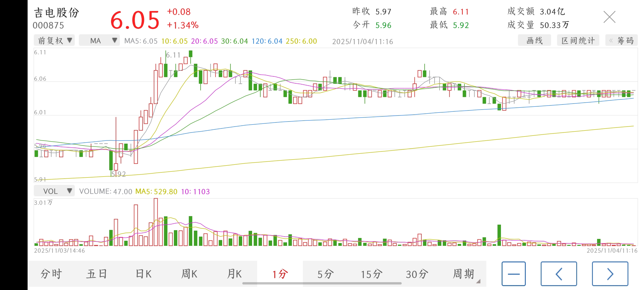Click the left arrow navigation button
This screenshot has width=644, height=290.
[558, 273]
